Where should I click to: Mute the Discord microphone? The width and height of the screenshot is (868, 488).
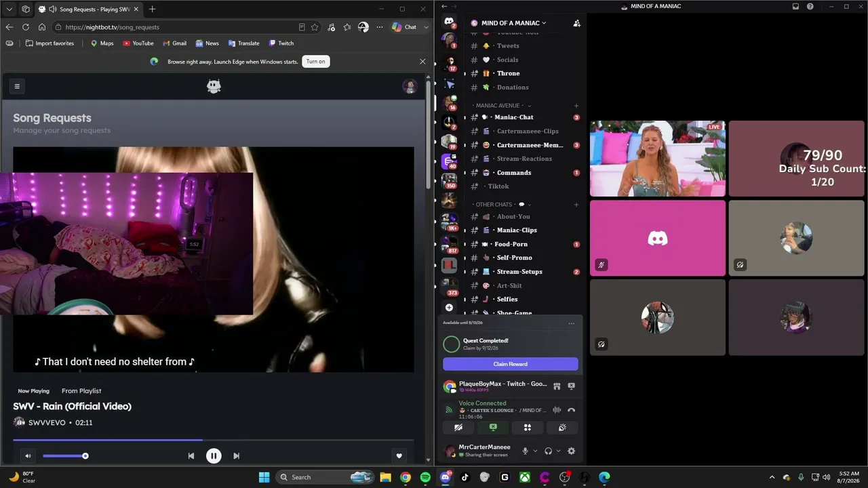[x=525, y=451]
